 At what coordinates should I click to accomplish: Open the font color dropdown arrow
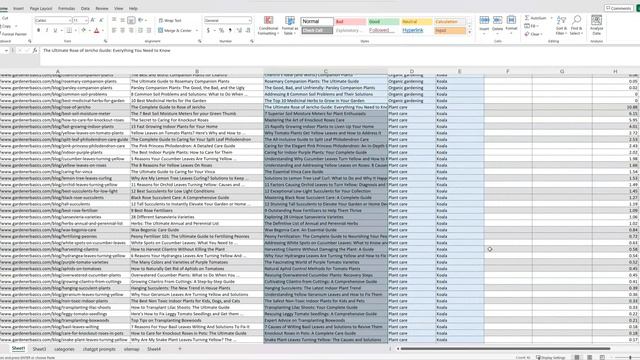[x=102, y=30]
